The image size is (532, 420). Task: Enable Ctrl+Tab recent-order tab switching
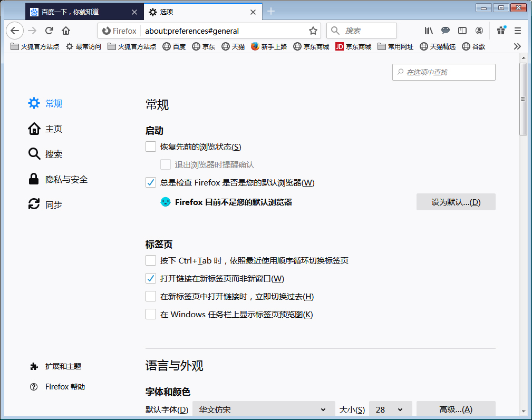[x=150, y=260]
